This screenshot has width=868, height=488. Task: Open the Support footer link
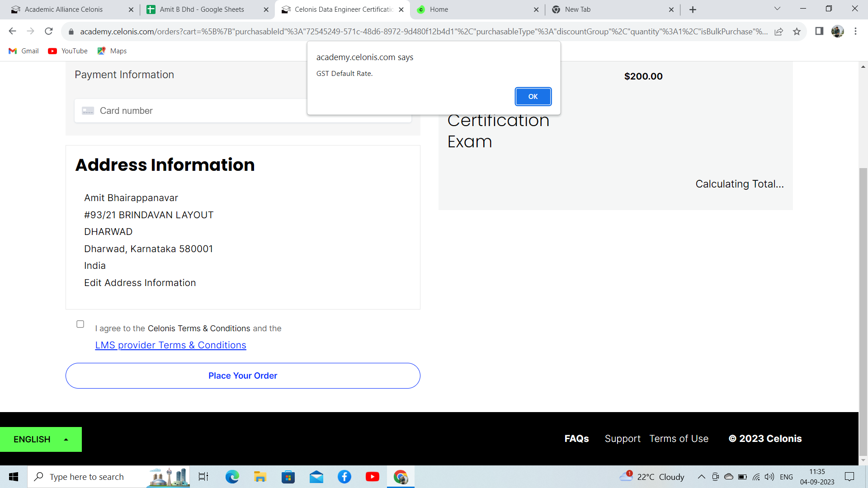point(623,439)
